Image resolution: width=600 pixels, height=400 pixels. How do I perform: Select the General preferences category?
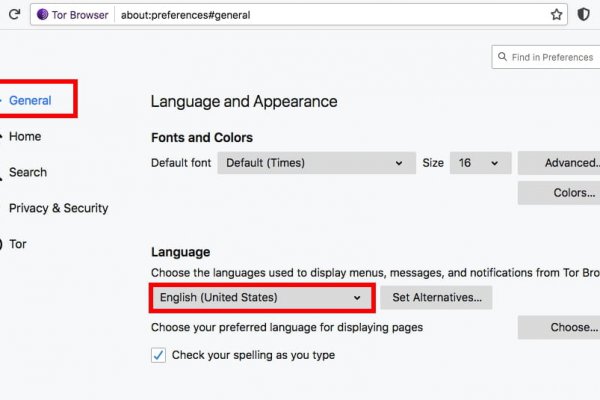click(x=30, y=100)
